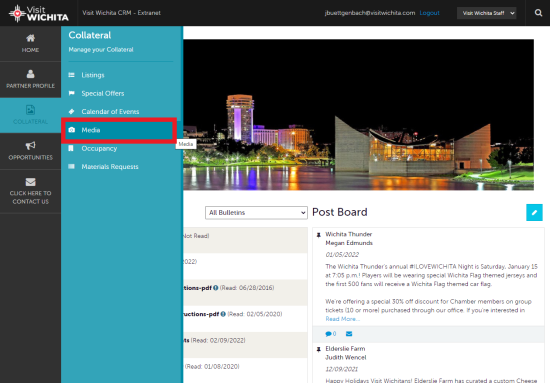Click Visit Wichita CRM - Extranet title
The height and width of the screenshot is (383, 550).
point(121,13)
